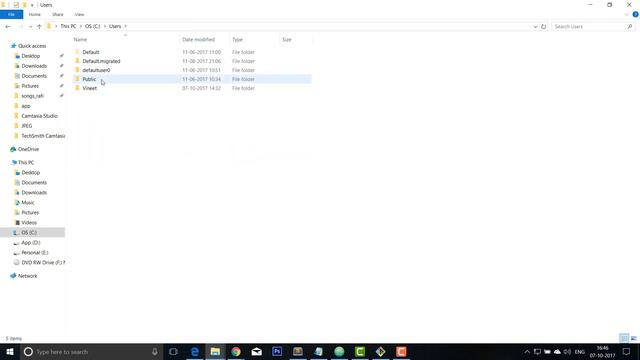Open Google Chrome from the taskbar
The image size is (640, 360).
[236, 351]
